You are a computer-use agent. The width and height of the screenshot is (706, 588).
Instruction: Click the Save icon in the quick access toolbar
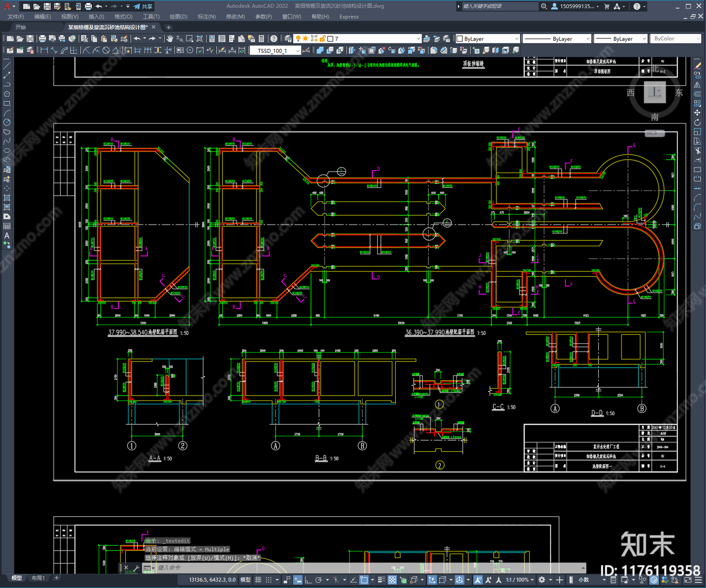tap(47, 6)
